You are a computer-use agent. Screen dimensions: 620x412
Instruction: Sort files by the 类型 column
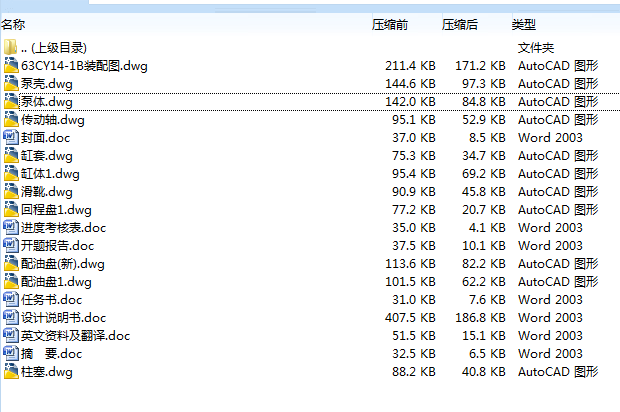524,24
